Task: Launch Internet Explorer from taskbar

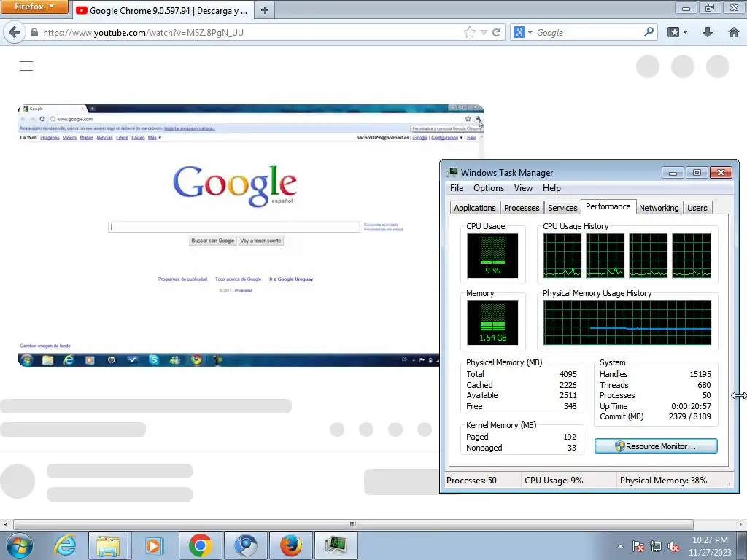Action: point(64,545)
